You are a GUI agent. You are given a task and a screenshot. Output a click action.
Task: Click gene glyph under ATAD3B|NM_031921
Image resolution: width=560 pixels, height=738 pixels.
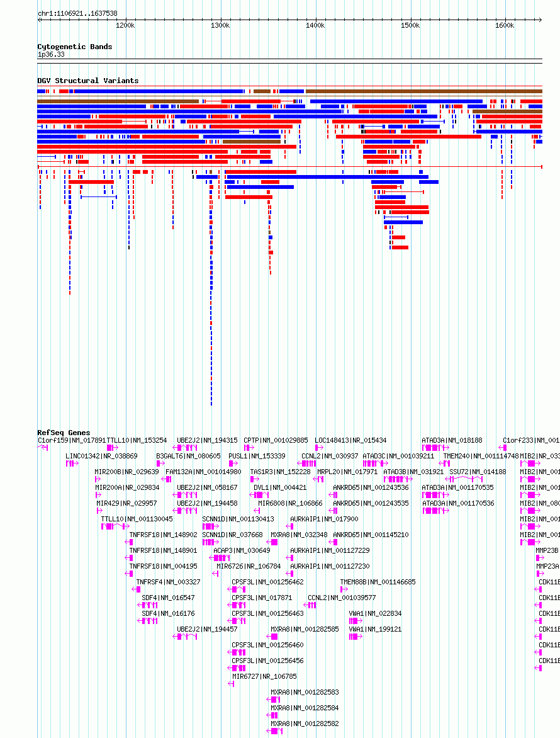tap(398, 479)
